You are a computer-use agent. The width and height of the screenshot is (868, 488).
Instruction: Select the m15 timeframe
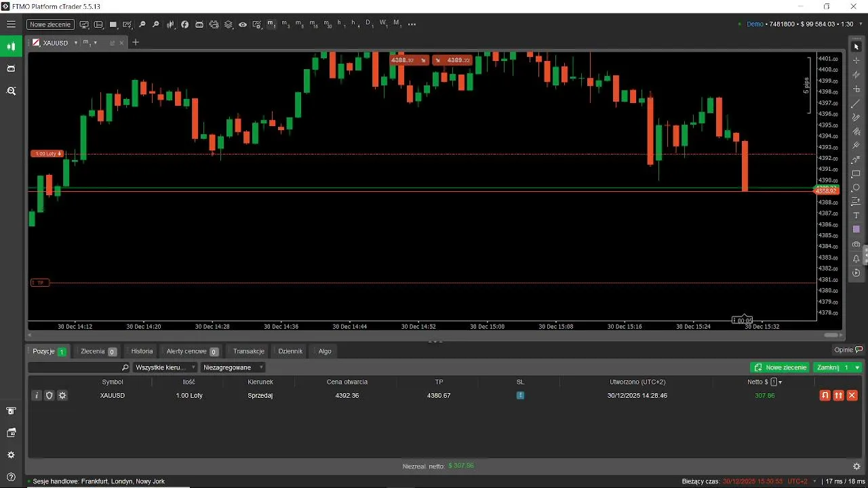pyautogui.click(x=313, y=24)
